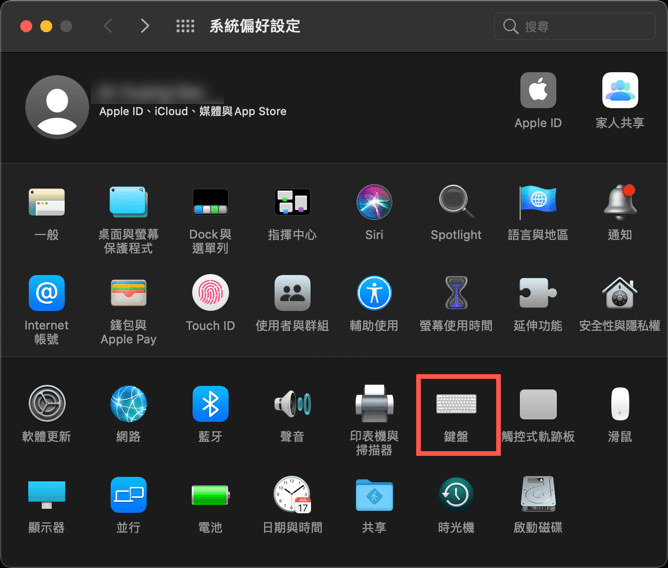This screenshot has height=568, width=668.
Task: Show all preferences grid button
Action: click(185, 26)
